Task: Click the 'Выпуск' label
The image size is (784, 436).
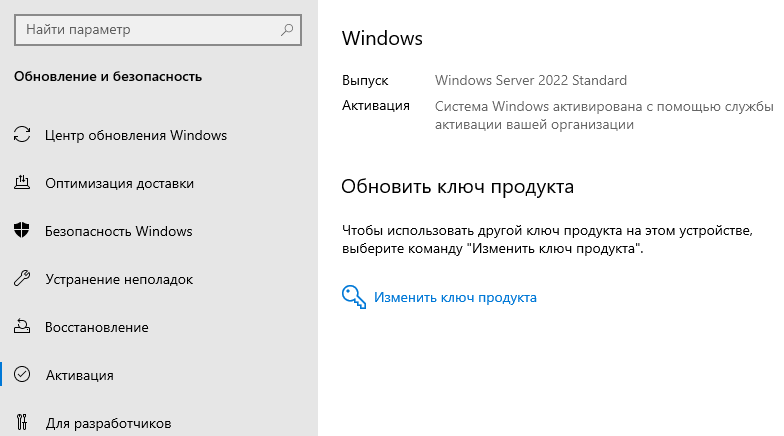Action: (365, 81)
